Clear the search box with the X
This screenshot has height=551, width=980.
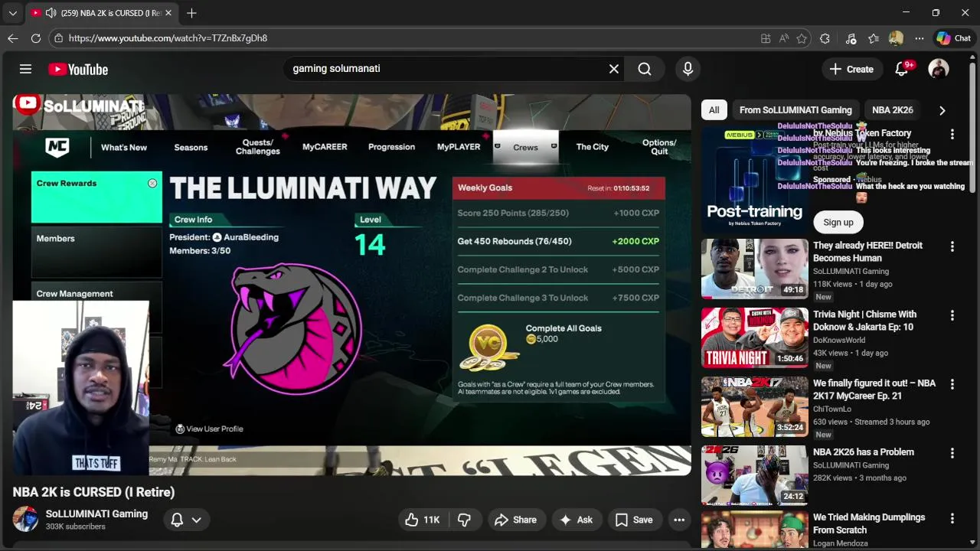(614, 69)
